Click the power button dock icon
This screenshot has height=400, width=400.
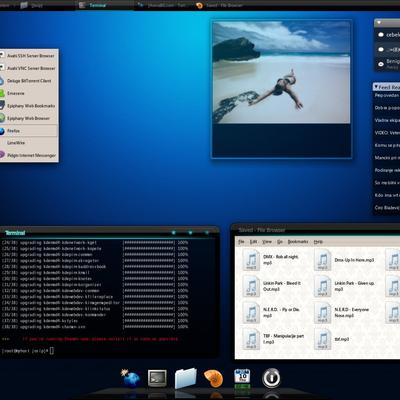tap(271, 378)
